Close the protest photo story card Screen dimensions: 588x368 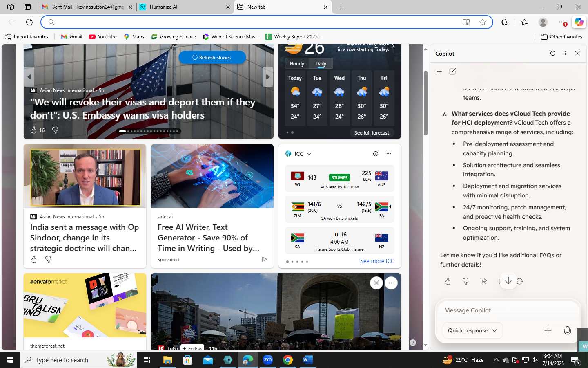click(x=376, y=283)
